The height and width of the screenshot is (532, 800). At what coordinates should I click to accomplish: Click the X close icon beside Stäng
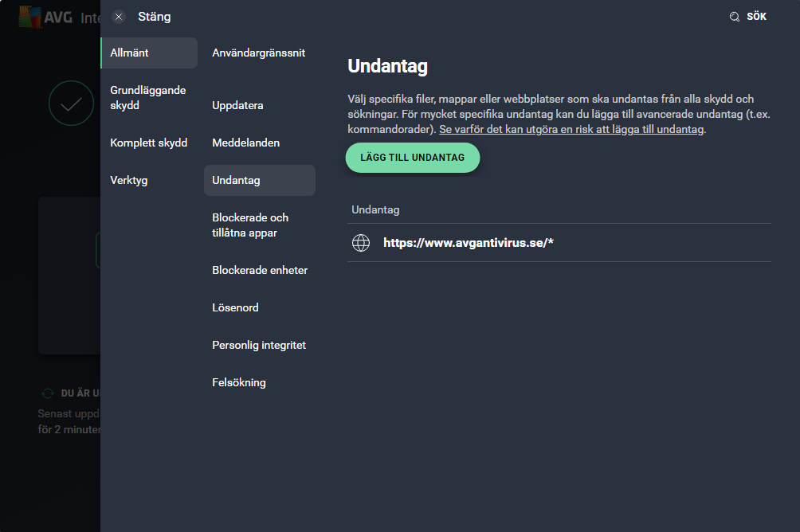(x=119, y=17)
